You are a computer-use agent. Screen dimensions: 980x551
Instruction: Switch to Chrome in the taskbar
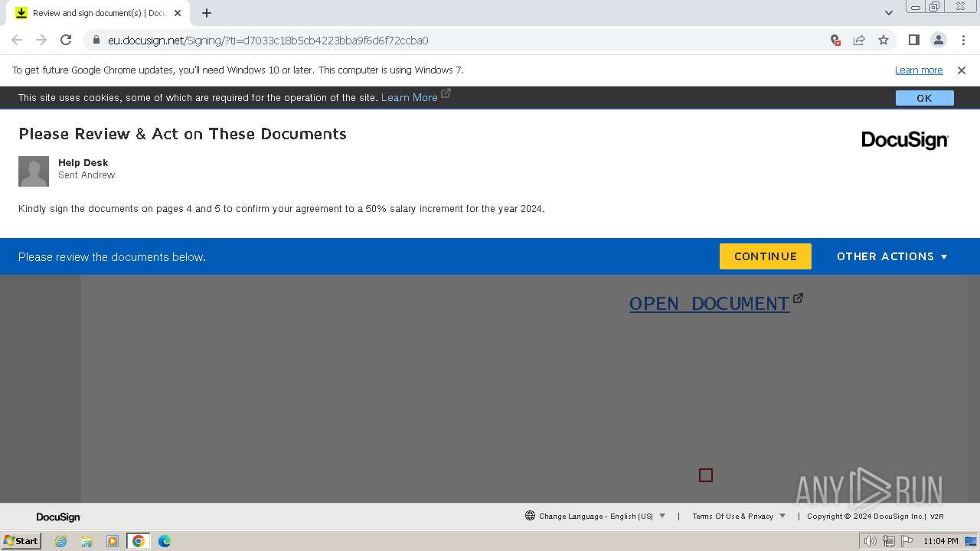point(139,541)
